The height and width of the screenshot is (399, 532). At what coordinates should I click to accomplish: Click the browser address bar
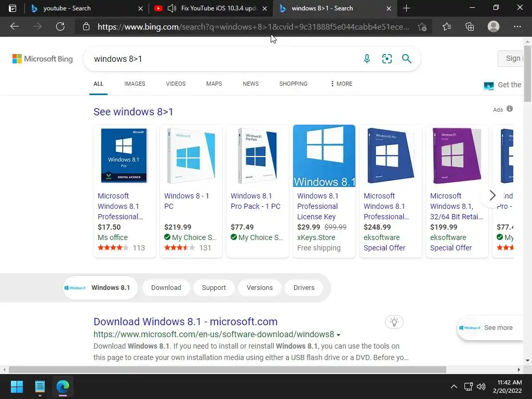pyautogui.click(x=253, y=26)
